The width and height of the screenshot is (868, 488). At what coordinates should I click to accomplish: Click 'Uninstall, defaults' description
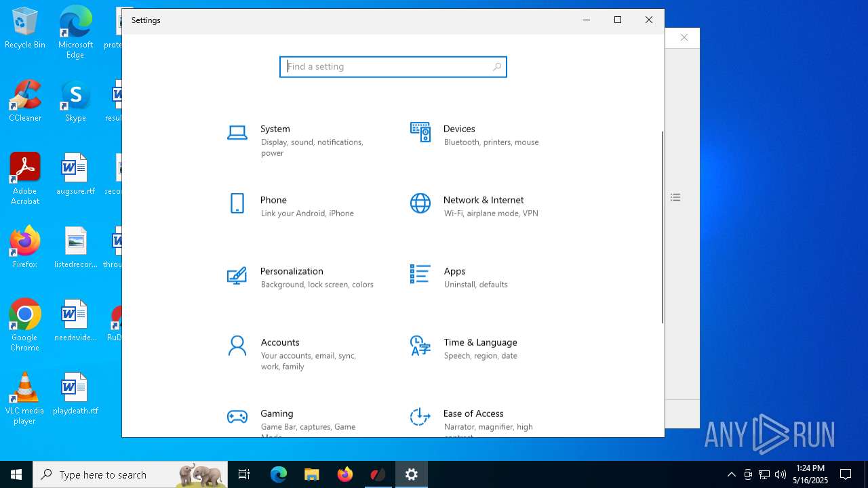(x=475, y=285)
